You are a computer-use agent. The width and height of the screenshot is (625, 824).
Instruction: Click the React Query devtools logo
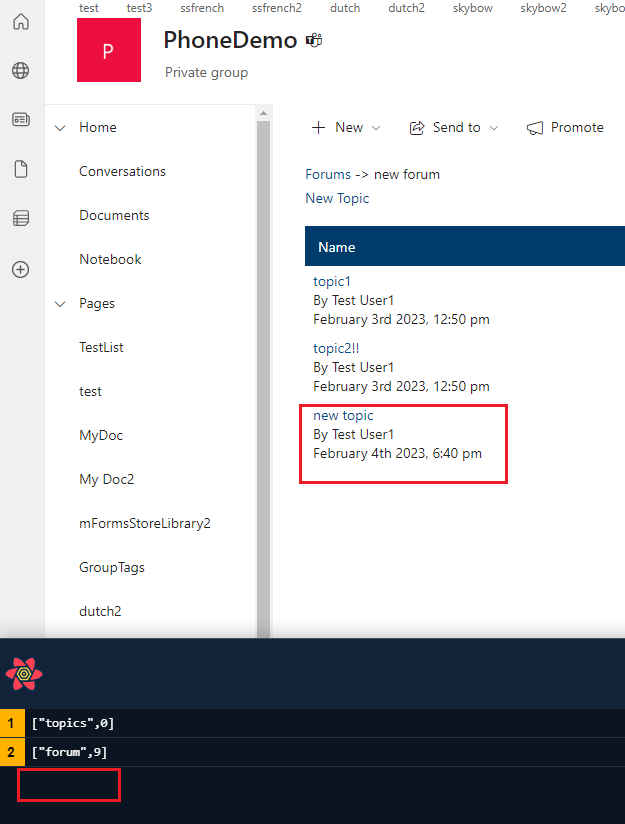click(24, 674)
